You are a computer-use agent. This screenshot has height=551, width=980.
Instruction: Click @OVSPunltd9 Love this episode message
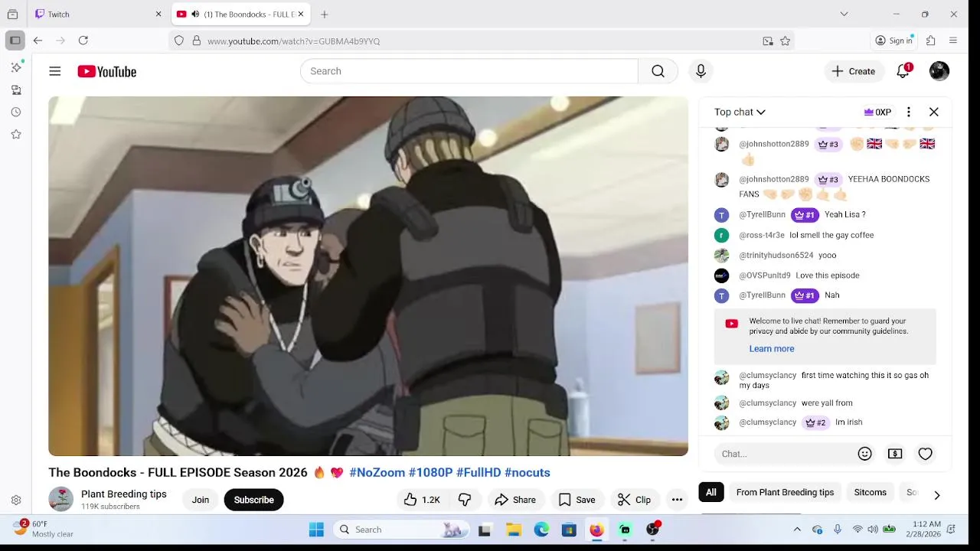(825, 275)
